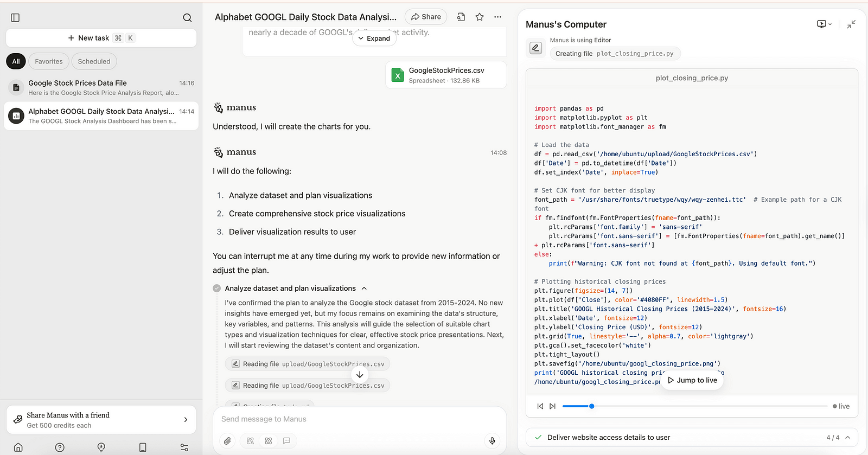Click the New task button

(x=101, y=38)
